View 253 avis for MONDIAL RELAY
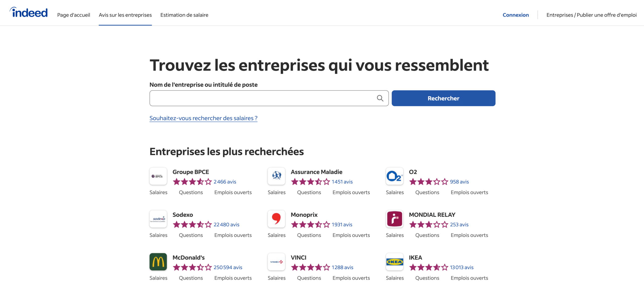Viewport: 644px width, 299px height. pyautogui.click(x=459, y=224)
